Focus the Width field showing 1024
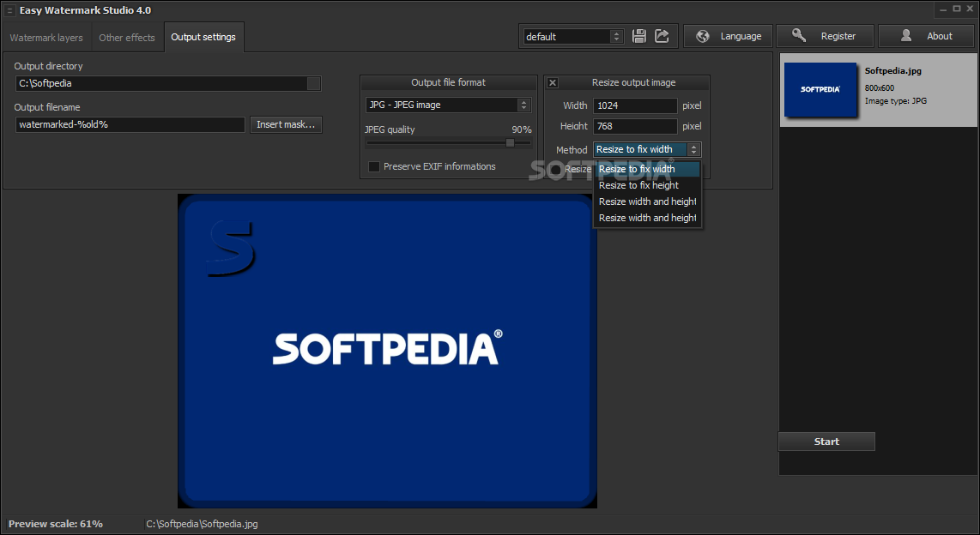This screenshot has width=980, height=535. pyautogui.click(x=635, y=105)
